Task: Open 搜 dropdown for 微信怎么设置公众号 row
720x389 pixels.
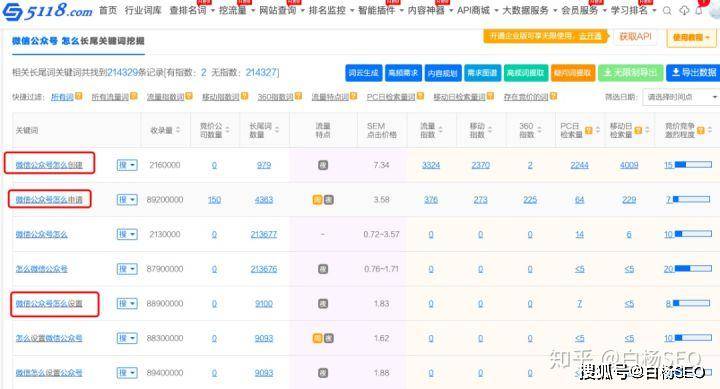Action: 127,372
